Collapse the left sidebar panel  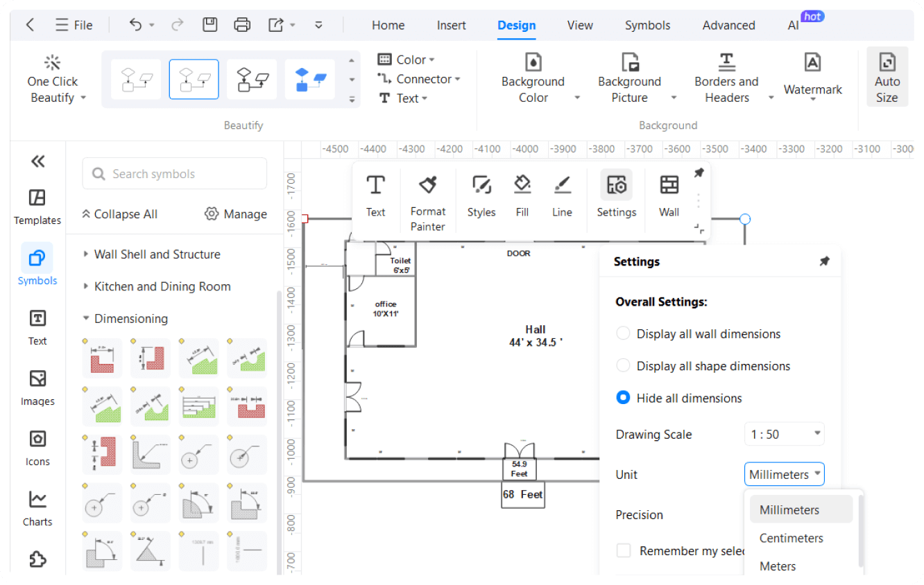pyautogui.click(x=37, y=161)
